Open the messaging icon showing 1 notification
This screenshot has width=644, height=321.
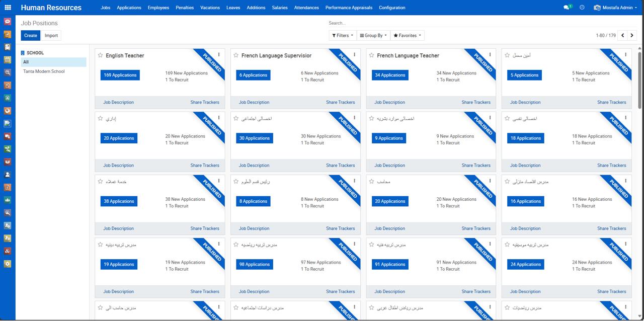tap(567, 7)
